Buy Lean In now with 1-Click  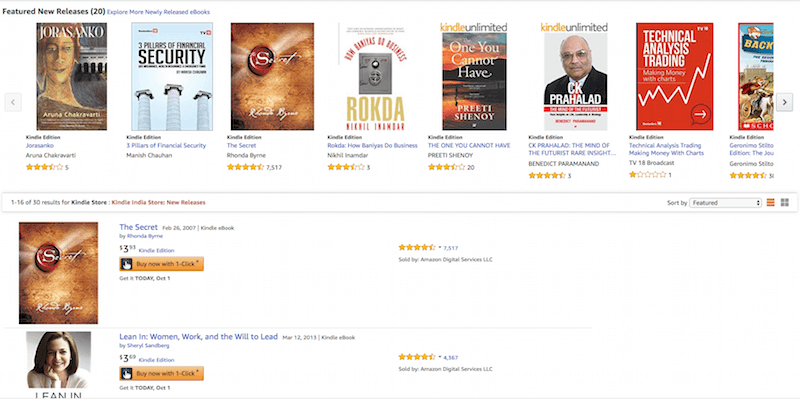tap(162, 373)
